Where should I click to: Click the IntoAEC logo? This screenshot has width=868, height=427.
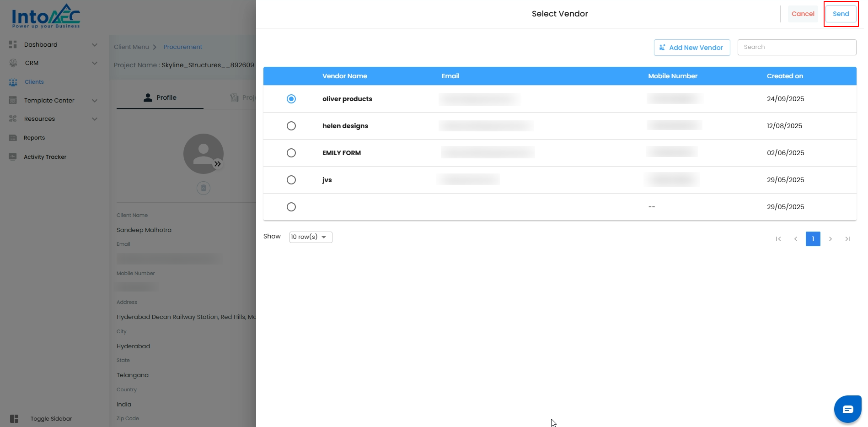(46, 16)
